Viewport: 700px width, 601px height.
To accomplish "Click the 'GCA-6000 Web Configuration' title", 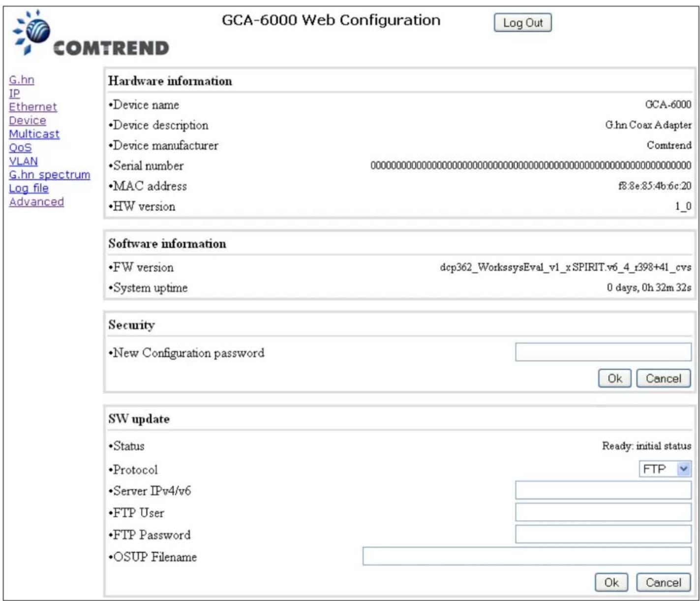I will point(331,20).
